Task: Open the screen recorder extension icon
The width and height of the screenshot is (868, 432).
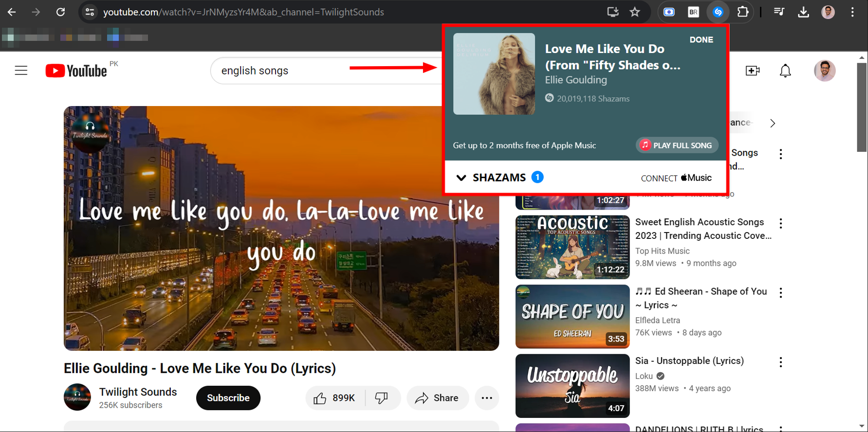Action: pos(669,12)
